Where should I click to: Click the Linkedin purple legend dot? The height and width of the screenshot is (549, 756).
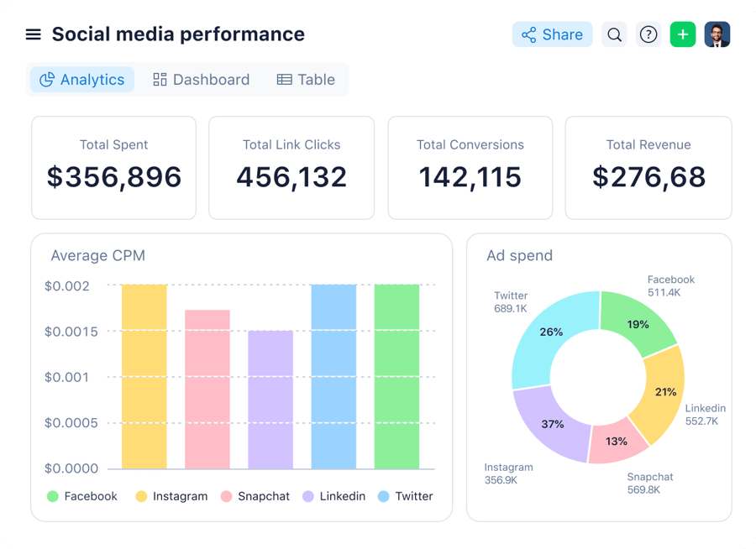click(x=308, y=496)
